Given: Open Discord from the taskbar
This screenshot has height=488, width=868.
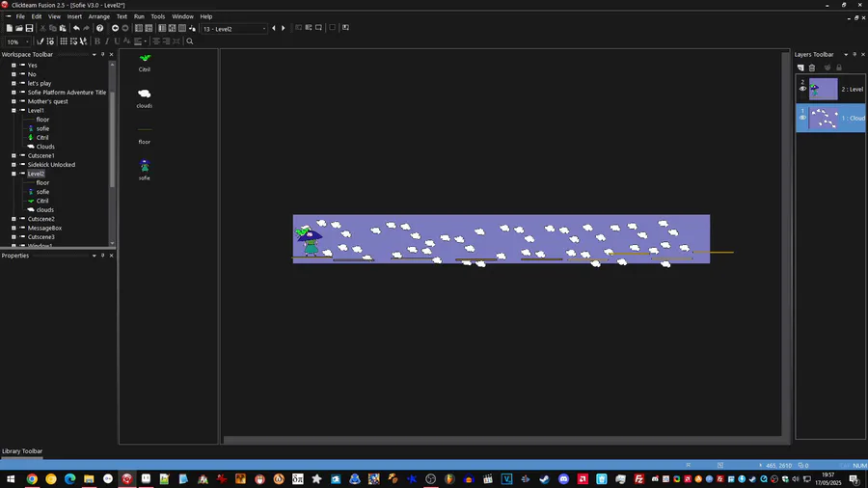Looking at the screenshot, I should 563,479.
